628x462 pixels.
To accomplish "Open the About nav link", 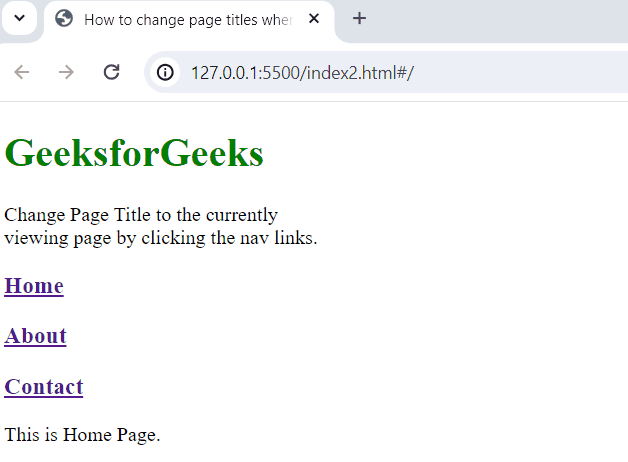I will 36,336.
